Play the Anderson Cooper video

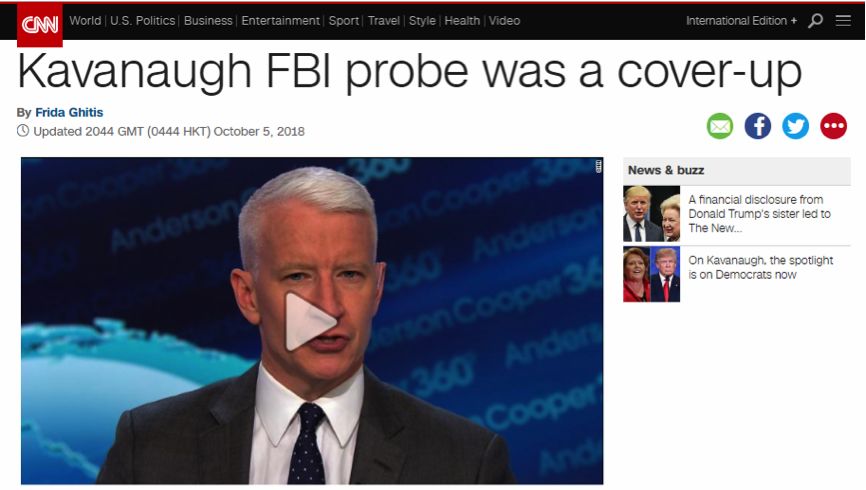pyautogui.click(x=310, y=322)
